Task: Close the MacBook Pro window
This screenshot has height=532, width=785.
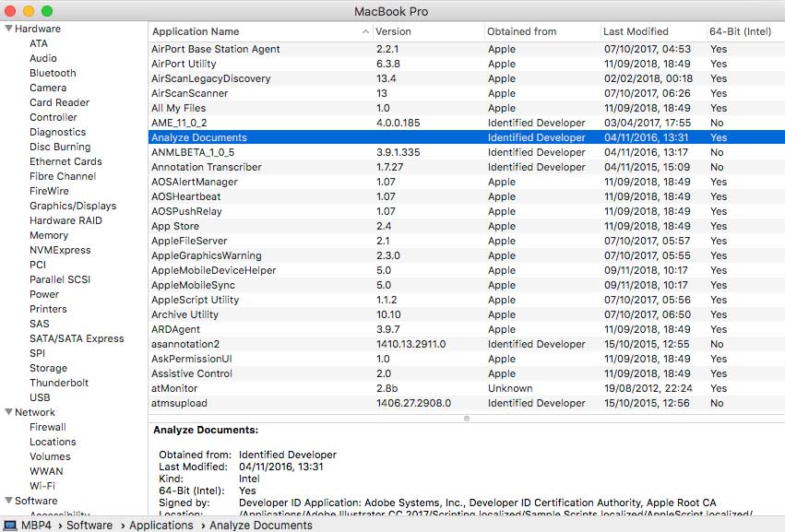Action: 10,11
